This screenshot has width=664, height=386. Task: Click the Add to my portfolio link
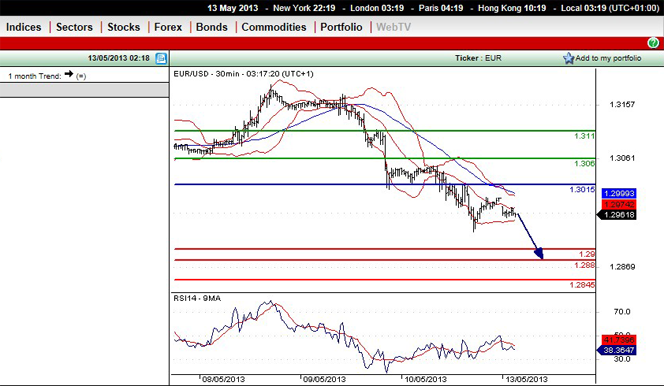pyautogui.click(x=608, y=58)
